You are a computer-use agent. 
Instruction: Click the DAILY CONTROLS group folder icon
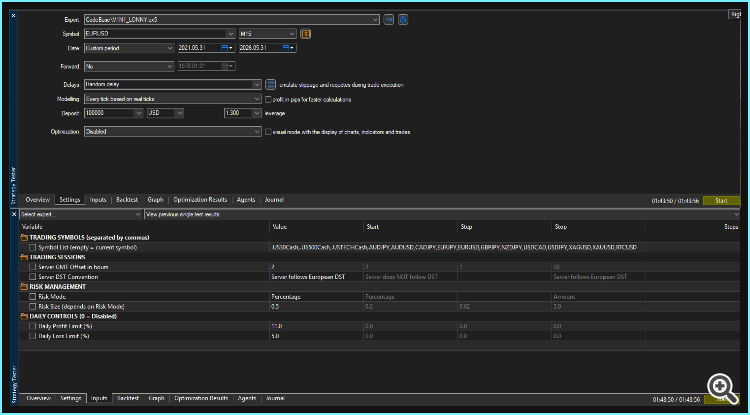[24, 317]
